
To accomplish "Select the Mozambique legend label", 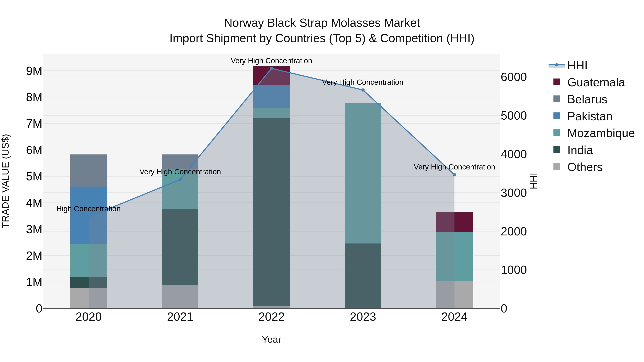I will (x=601, y=133).
